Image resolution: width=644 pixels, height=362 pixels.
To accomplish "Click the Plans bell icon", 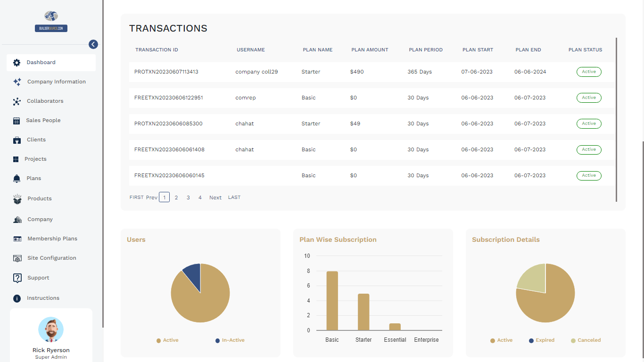I will [x=17, y=179].
